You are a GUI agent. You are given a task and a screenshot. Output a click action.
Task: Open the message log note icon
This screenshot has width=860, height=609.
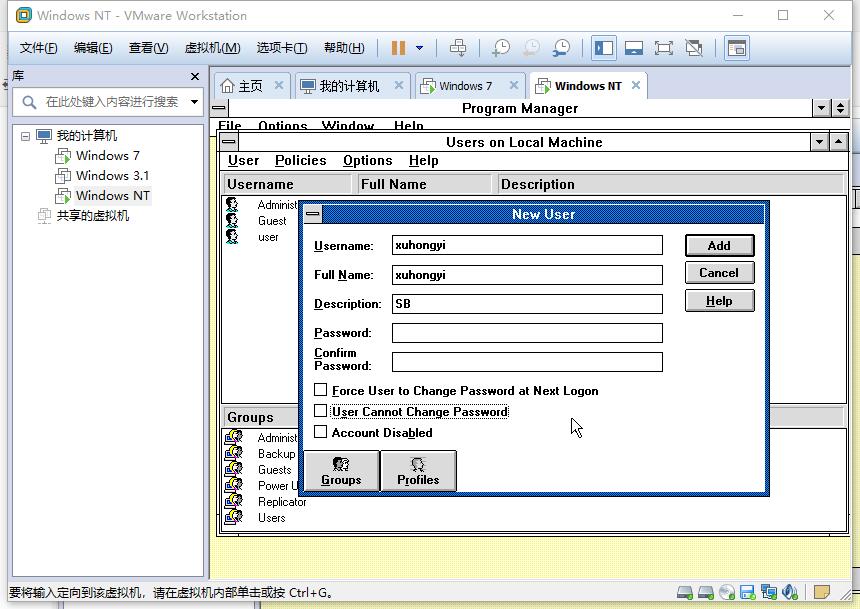822,592
